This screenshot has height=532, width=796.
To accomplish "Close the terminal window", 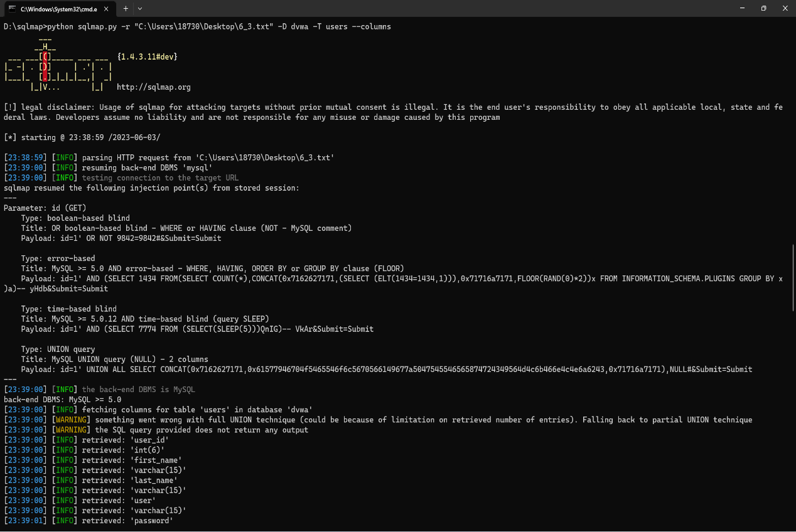I will coord(785,8).
